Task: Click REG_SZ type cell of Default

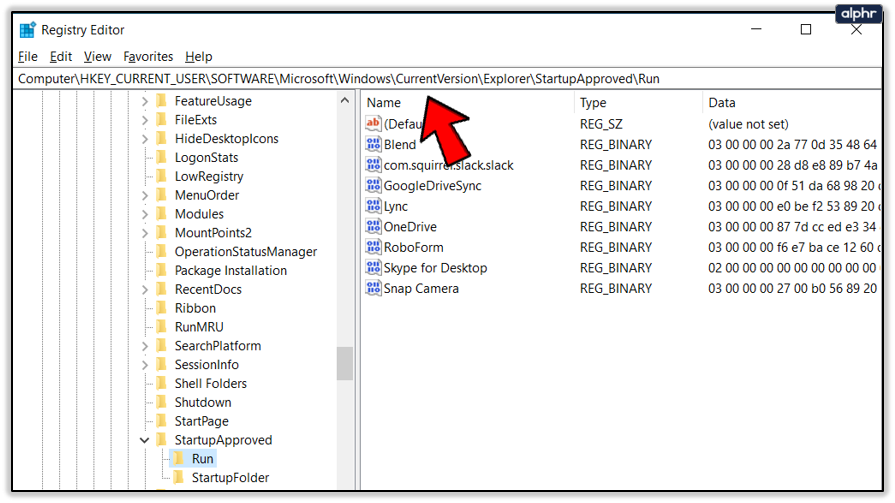Action: pyautogui.click(x=601, y=124)
